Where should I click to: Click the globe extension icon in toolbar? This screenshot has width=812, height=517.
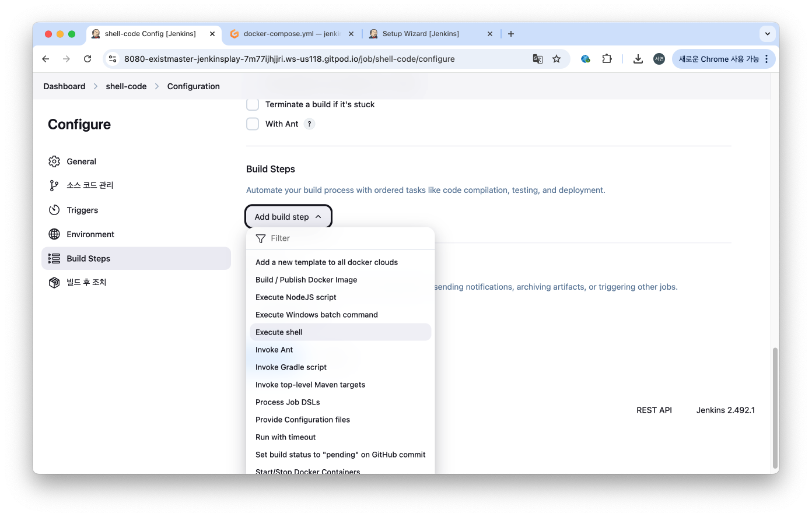pyautogui.click(x=586, y=59)
